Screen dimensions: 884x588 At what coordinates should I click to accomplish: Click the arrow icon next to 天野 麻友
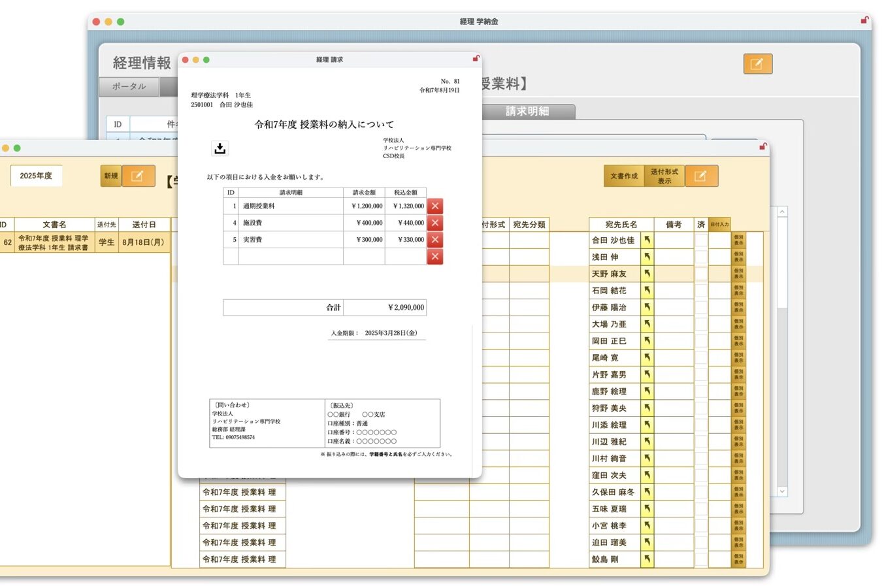[x=647, y=273]
